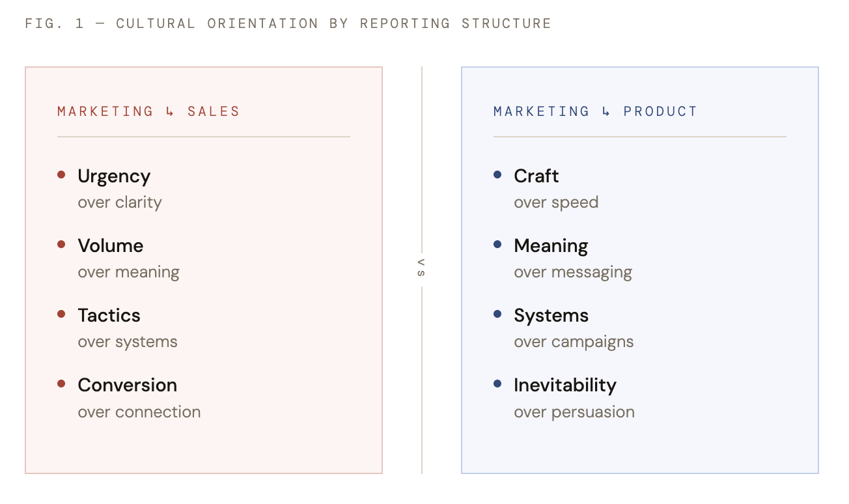Click the red bullet beside Tactics
This screenshot has height=504, width=849.
coord(61,314)
